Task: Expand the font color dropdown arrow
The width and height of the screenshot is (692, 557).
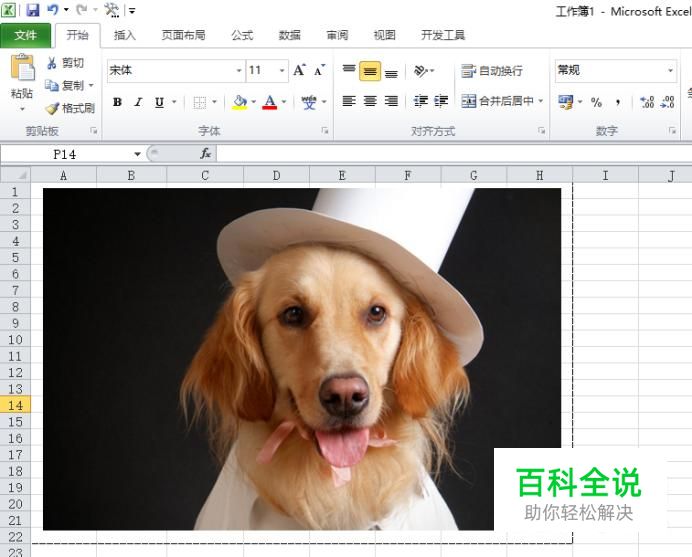Action: pyautogui.click(x=284, y=102)
